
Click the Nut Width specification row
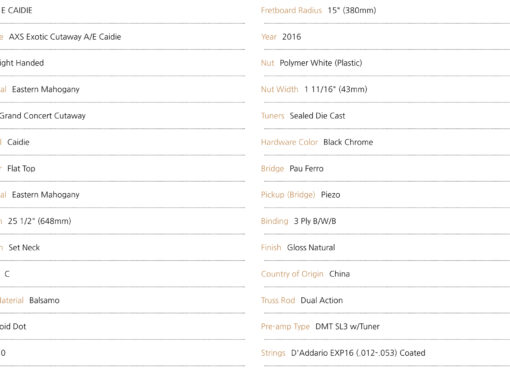pyautogui.click(x=387, y=89)
